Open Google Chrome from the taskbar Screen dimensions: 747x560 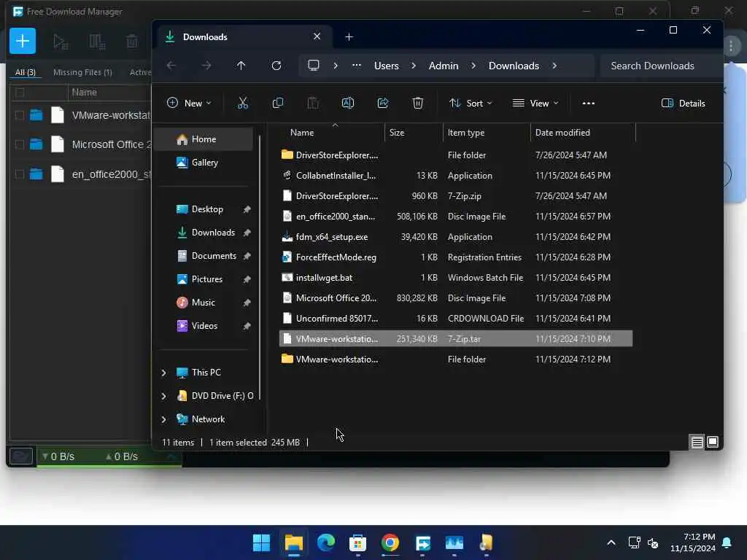[x=390, y=542]
